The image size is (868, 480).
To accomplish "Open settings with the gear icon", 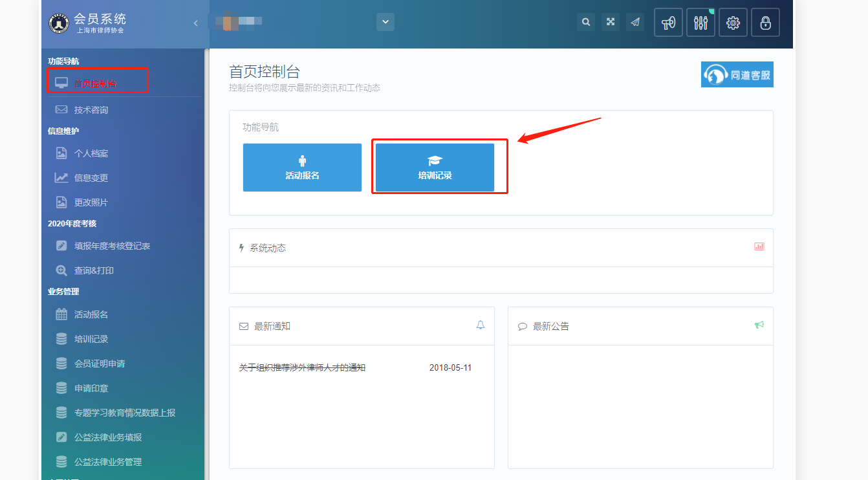I will (x=733, y=23).
